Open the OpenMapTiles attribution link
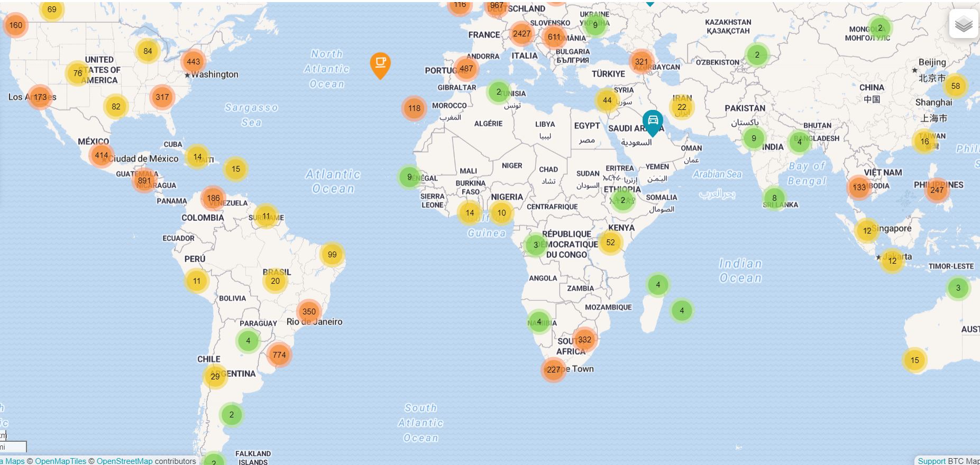The width and height of the screenshot is (980, 465). pyautogui.click(x=60, y=461)
